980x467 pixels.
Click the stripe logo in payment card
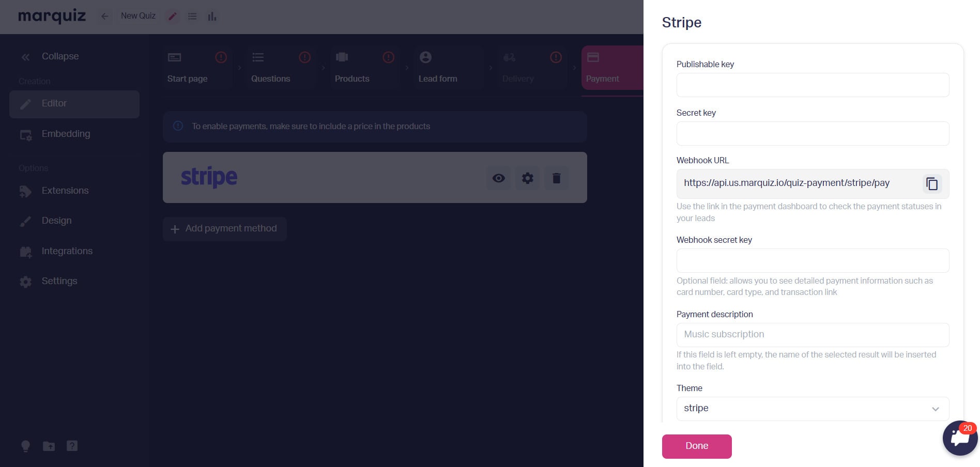(209, 177)
